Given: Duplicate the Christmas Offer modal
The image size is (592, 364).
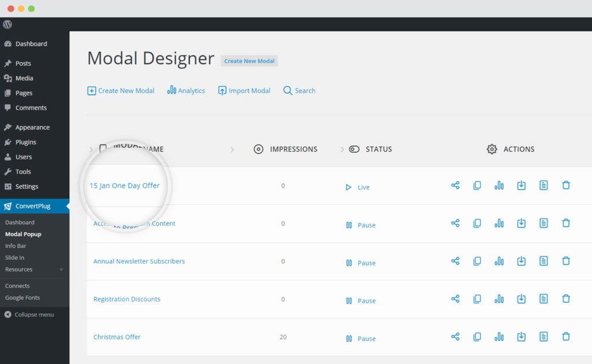Looking at the screenshot, I should 477,337.
